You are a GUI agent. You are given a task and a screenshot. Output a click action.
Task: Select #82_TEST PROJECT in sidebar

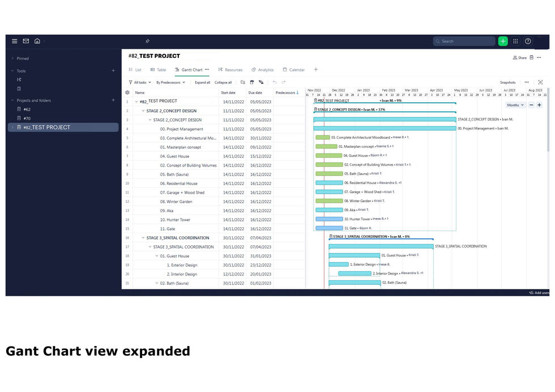(x=63, y=127)
